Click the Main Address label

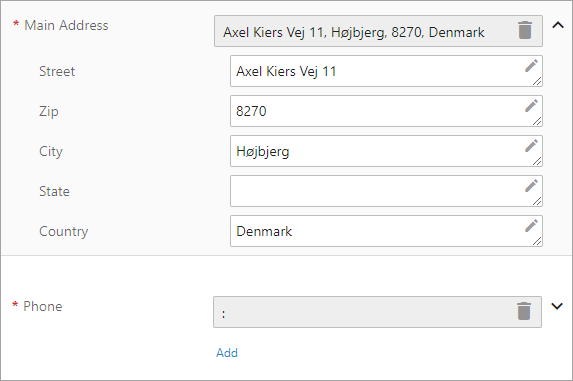(x=66, y=26)
